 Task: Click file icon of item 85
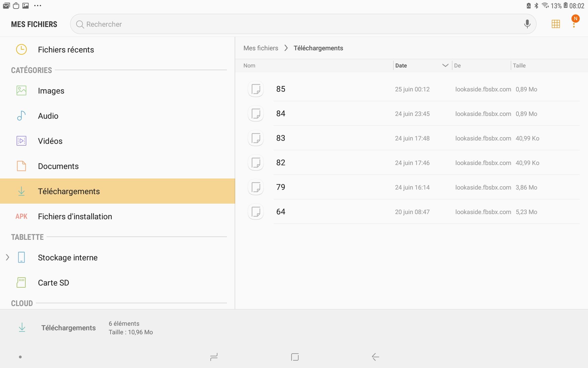256,89
